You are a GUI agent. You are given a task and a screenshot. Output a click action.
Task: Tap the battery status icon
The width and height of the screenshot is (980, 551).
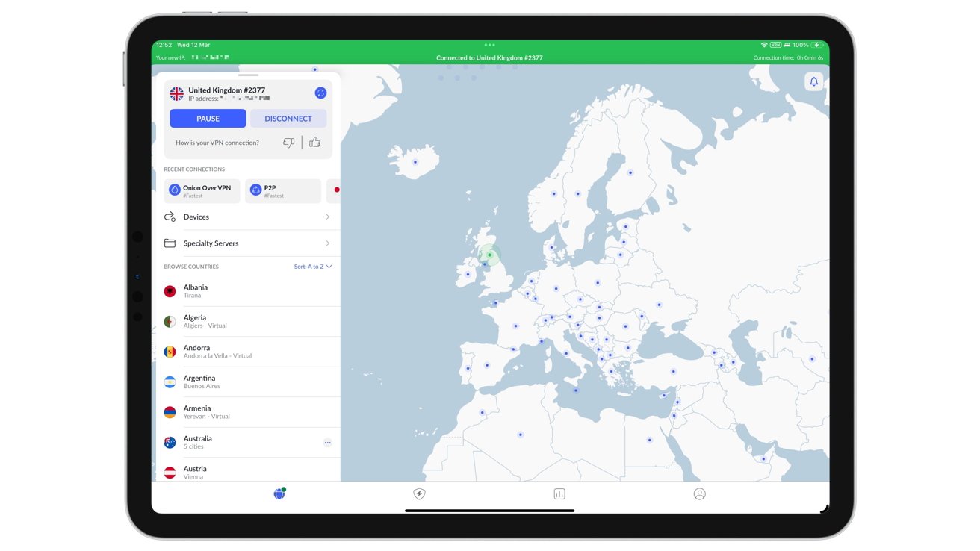(818, 45)
